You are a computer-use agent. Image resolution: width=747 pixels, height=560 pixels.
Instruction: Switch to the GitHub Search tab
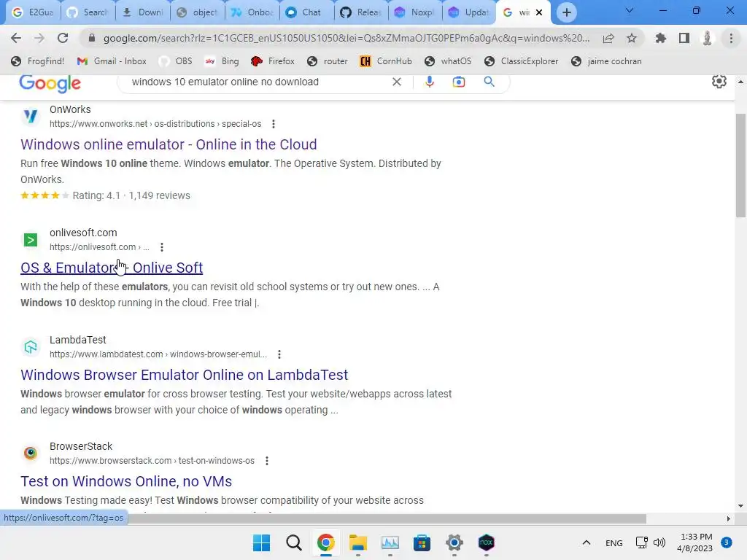click(88, 12)
